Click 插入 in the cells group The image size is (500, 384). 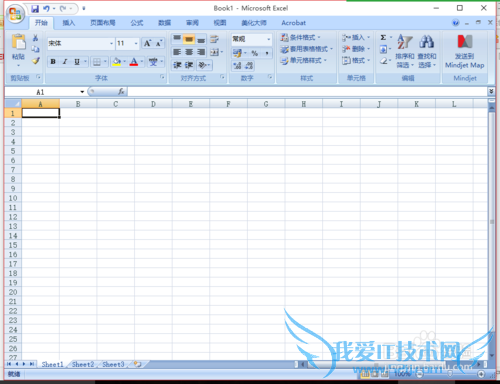click(x=356, y=37)
